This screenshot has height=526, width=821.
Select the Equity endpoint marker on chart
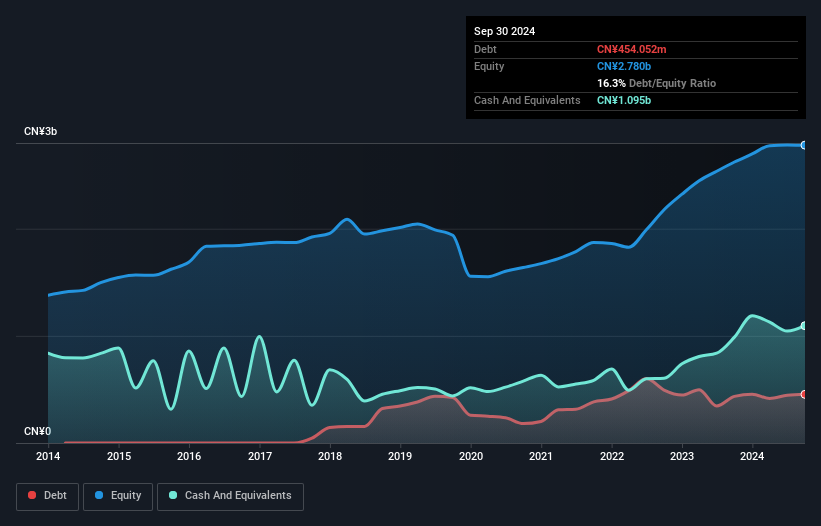[804, 145]
